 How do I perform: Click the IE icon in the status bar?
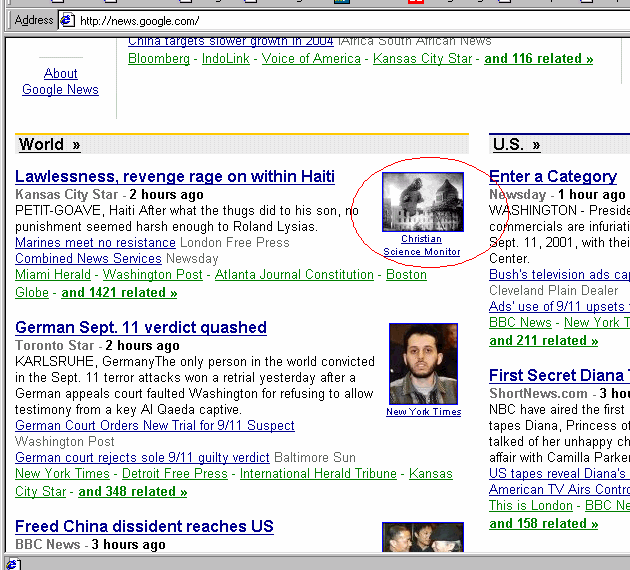click(12, 564)
